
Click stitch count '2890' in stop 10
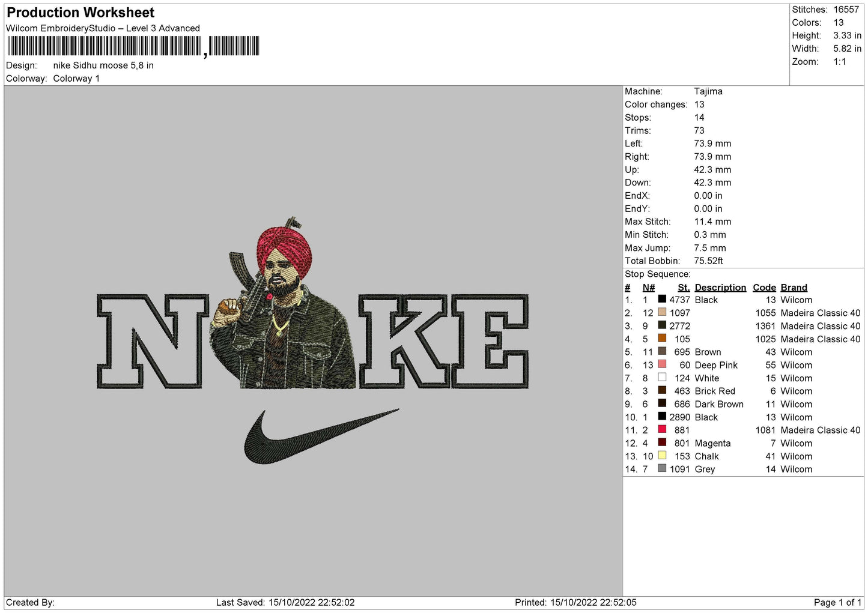point(679,417)
